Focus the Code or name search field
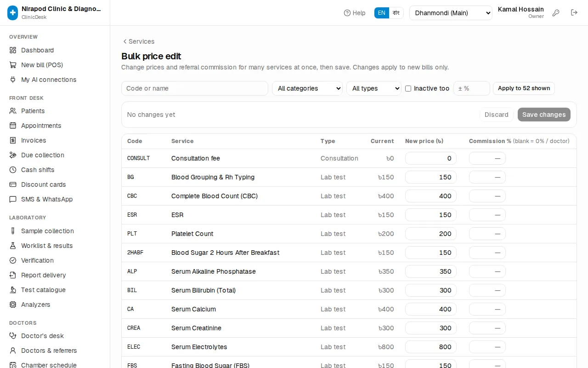This screenshot has width=588, height=368. point(195,88)
